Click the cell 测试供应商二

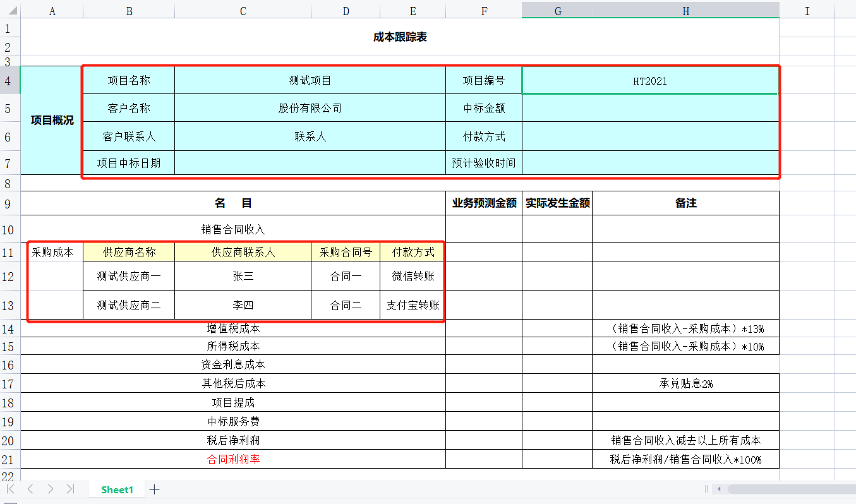click(x=129, y=305)
